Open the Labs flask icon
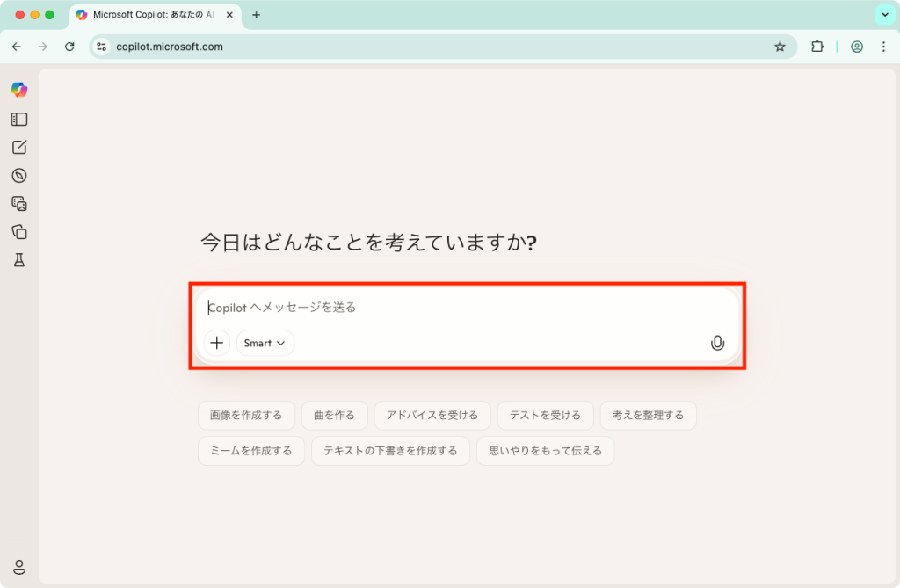This screenshot has width=900, height=588. pyautogui.click(x=19, y=260)
